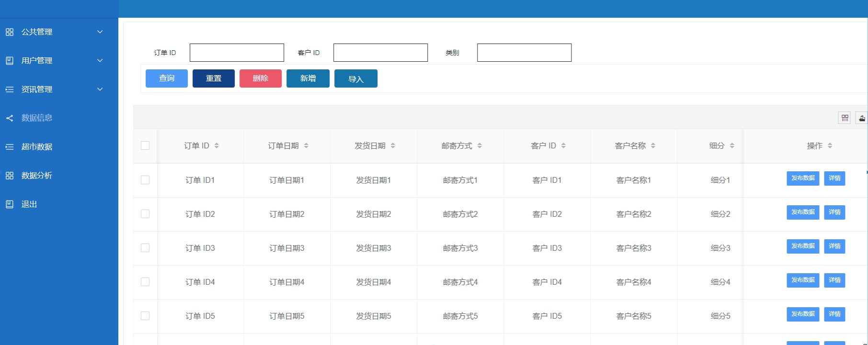Select 退出 to log out
This screenshot has height=345, width=868.
[59, 204]
